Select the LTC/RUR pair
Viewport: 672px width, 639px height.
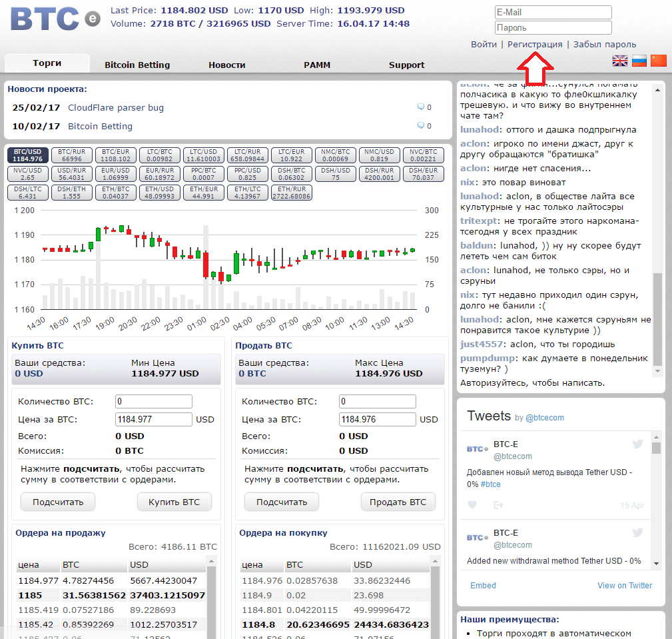coord(247,155)
